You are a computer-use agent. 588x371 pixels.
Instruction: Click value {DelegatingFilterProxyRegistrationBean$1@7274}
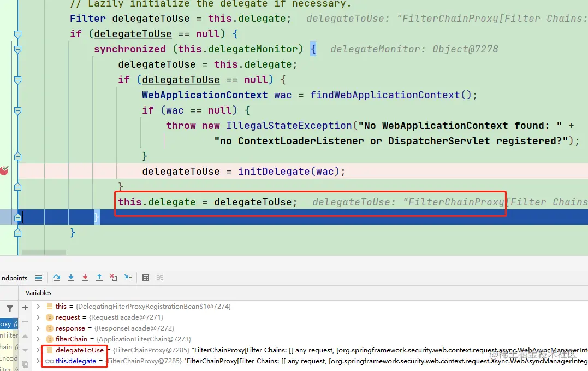153,307
